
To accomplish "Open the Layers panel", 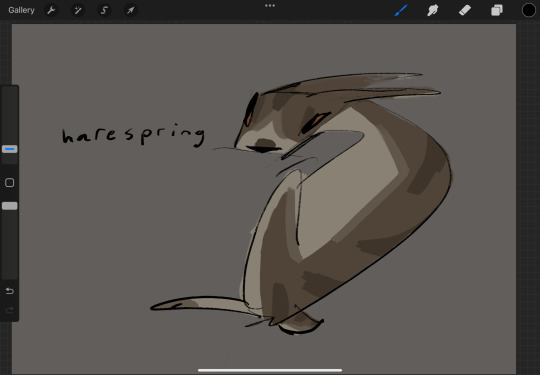I will coord(497,10).
